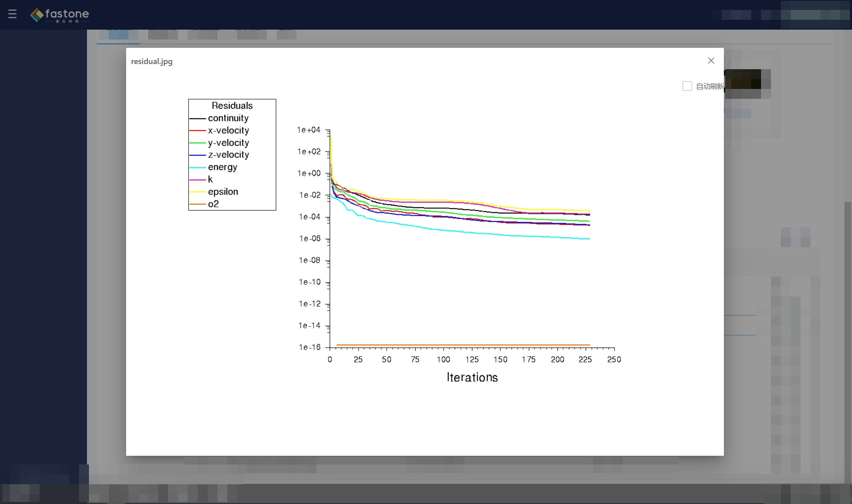Click the orange o2 legend line
The height and width of the screenshot is (504, 852).
[x=197, y=204]
